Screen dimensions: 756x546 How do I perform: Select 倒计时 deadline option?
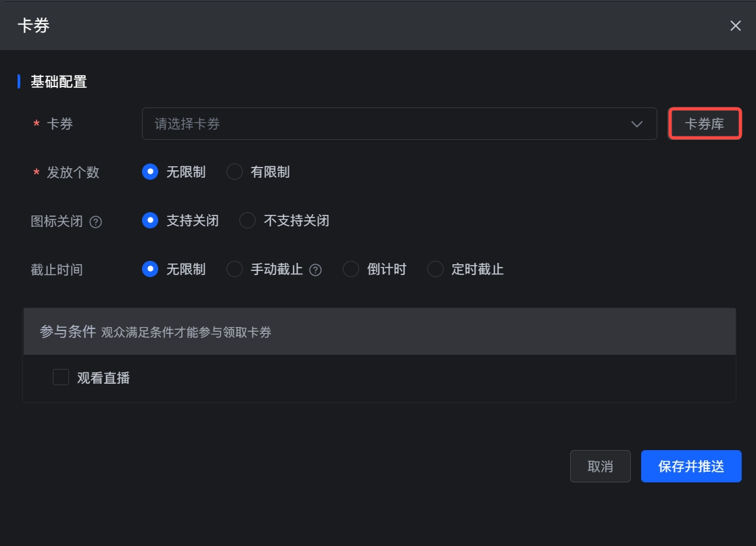(351, 270)
